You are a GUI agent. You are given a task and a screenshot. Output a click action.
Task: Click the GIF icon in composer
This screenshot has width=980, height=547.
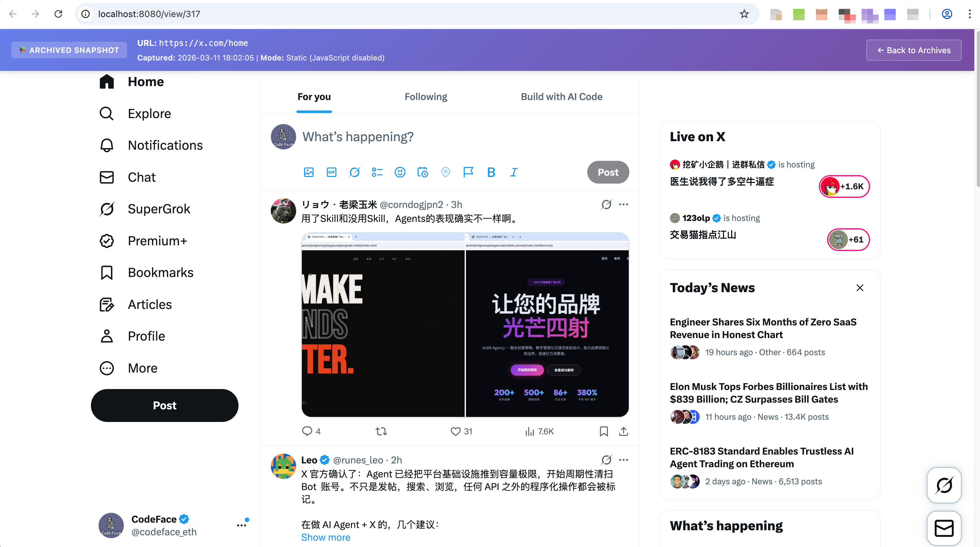[x=331, y=172]
